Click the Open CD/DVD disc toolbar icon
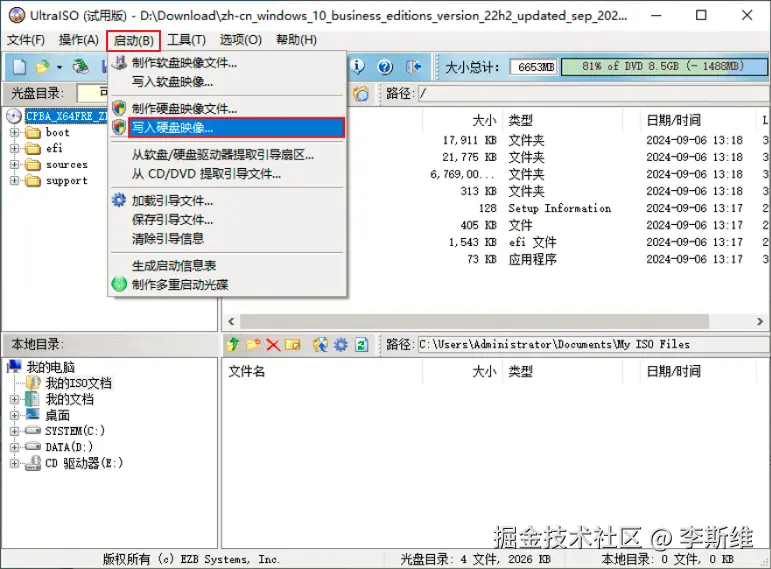 pyautogui.click(x=81, y=66)
